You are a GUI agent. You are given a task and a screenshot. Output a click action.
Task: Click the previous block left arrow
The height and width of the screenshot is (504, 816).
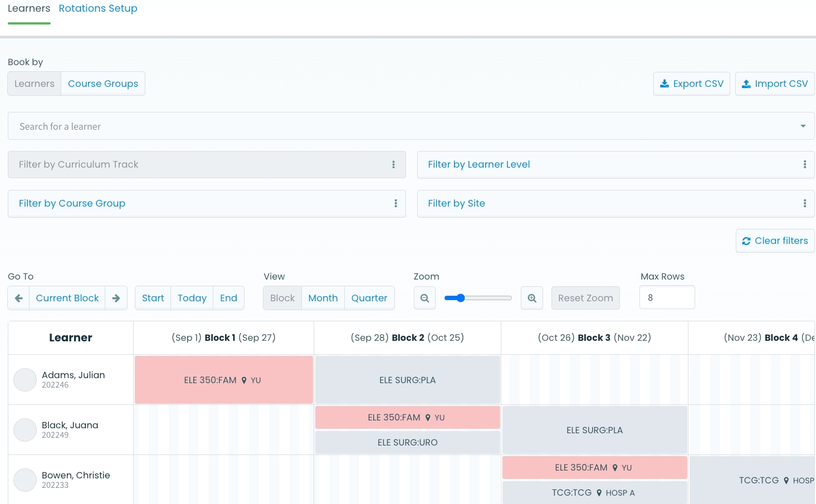coord(19,298)
